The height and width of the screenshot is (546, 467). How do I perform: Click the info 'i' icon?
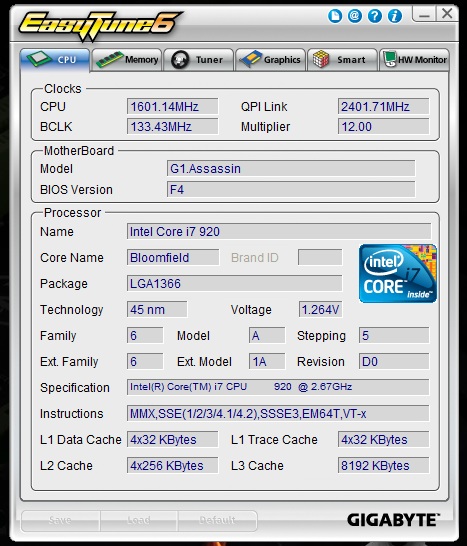[x=395, y=16]
